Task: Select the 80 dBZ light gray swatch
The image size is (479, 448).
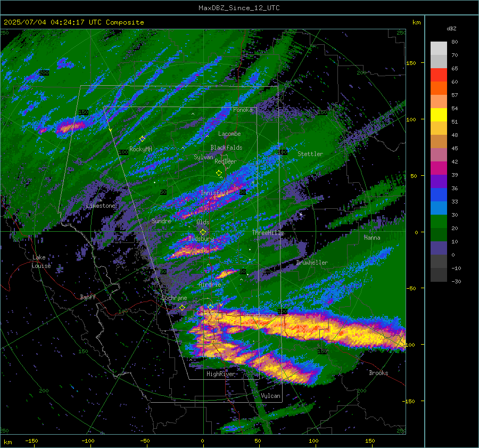Action: click(x=439, y=48)
